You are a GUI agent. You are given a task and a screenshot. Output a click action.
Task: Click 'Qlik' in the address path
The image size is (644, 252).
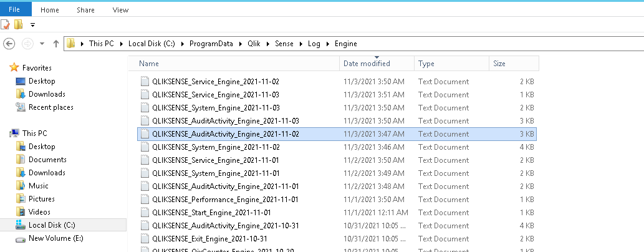(254, 44)
